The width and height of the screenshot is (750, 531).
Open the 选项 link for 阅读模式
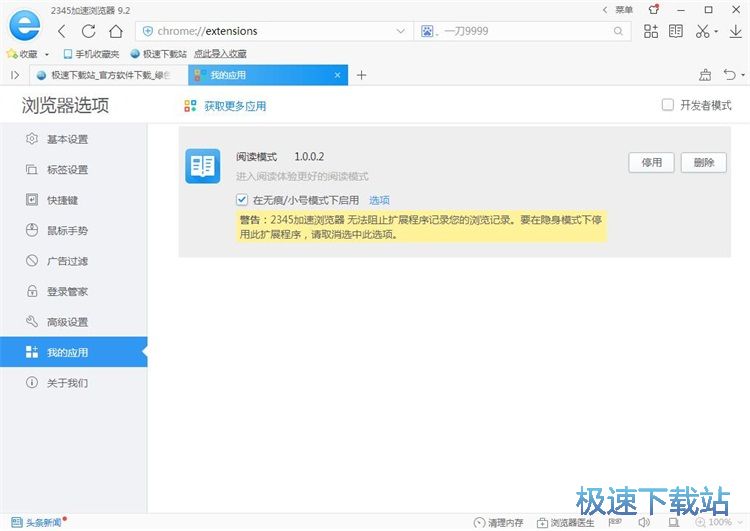coord(379,200)
